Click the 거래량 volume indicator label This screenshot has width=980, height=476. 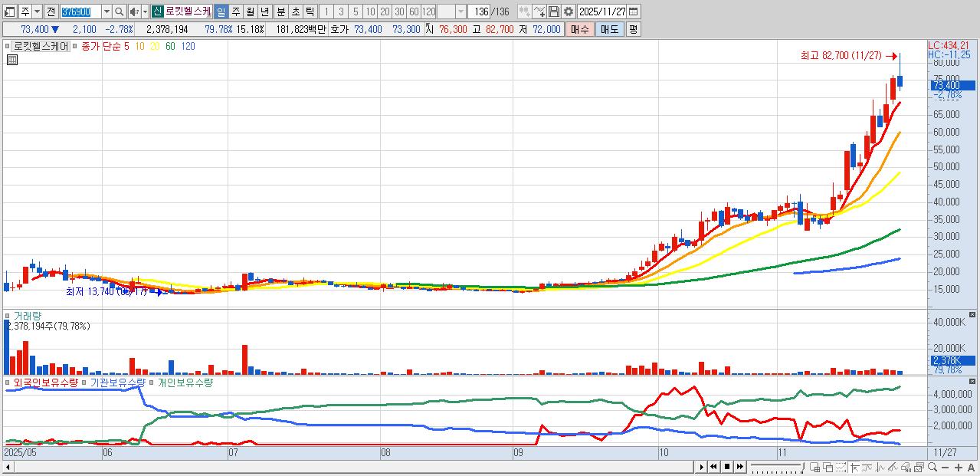tap(28, 315)
